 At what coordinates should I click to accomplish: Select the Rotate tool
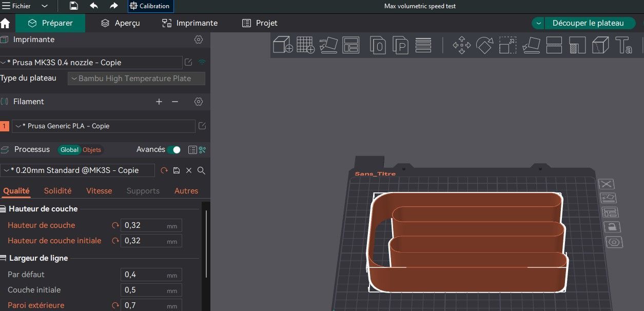click(484, 45)
